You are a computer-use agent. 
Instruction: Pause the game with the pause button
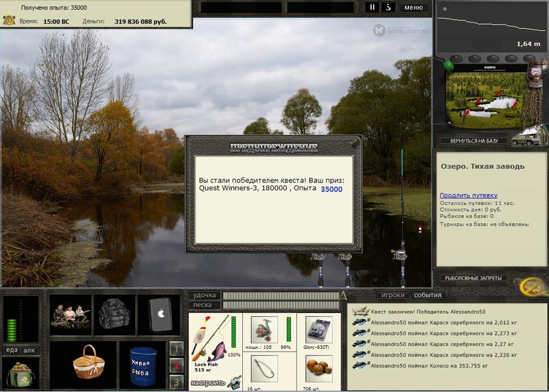372,8
